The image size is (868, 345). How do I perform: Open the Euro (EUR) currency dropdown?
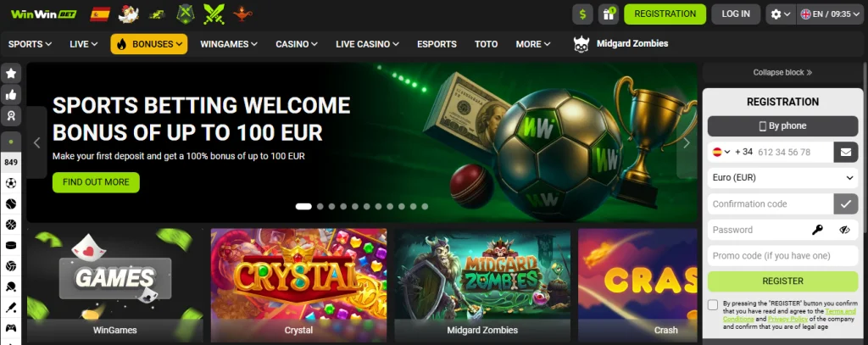782,178
